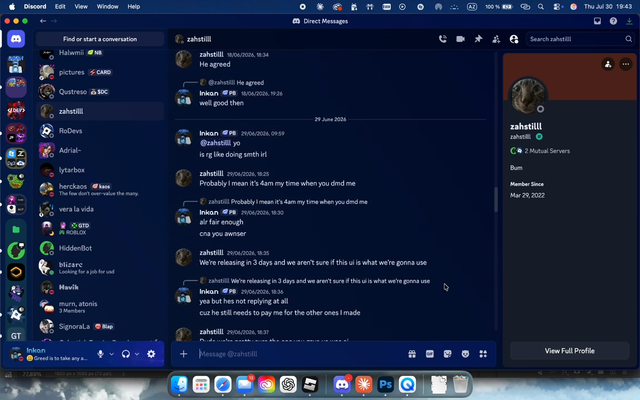Open the emoji picker
The height and width of the screenshot is (400, 640).
click(465, 354)
